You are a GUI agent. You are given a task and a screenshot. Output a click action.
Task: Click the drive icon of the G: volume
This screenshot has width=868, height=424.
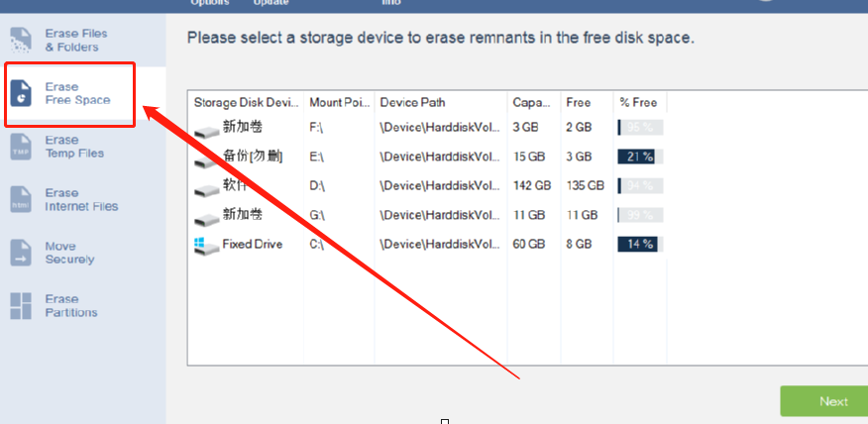click(207, 219)
